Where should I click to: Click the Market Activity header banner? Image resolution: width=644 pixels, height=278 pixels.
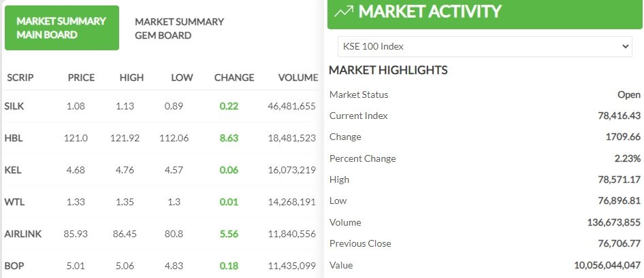click(x=485, y=13)
